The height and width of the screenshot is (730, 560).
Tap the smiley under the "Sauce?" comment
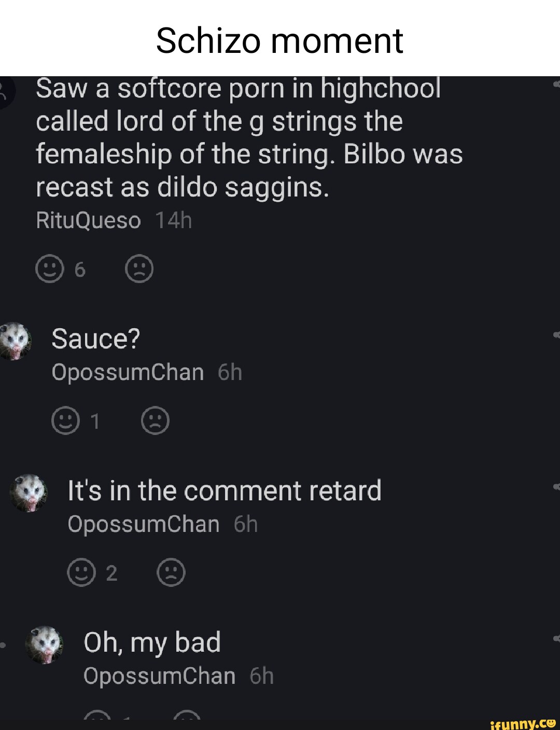click(x=66, y=421)
